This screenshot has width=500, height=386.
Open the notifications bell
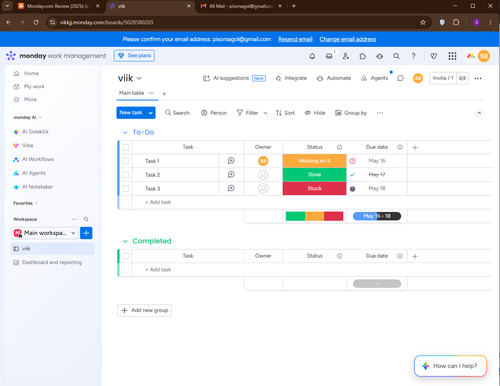[312, 56]
